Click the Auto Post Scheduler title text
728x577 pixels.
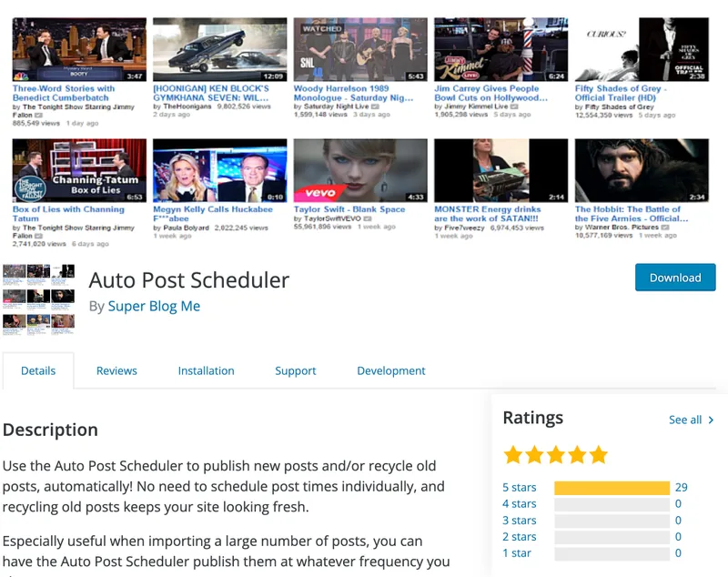point(189,280)
